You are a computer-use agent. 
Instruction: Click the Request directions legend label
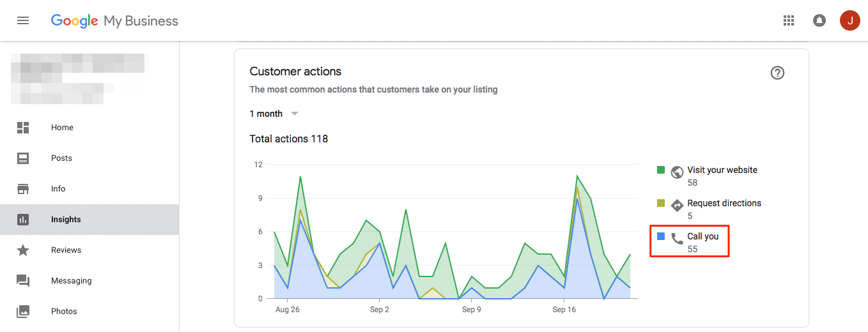[724, 204]
